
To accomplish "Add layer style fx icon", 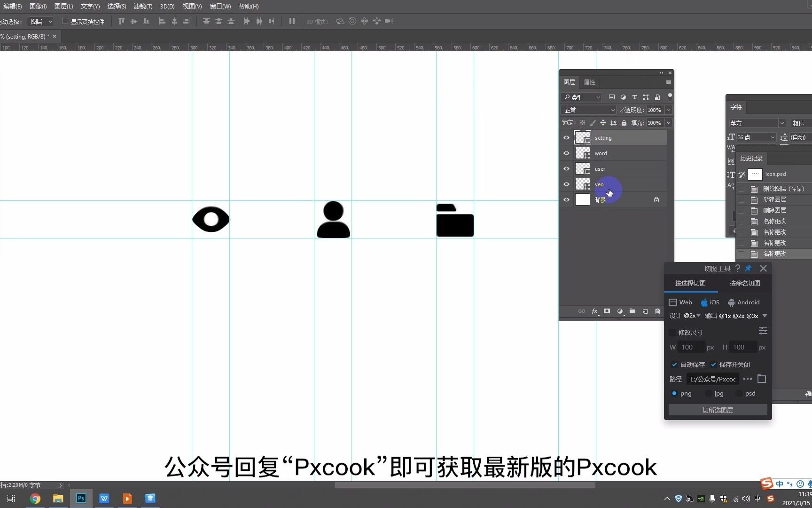I will (x=594, y=311).
